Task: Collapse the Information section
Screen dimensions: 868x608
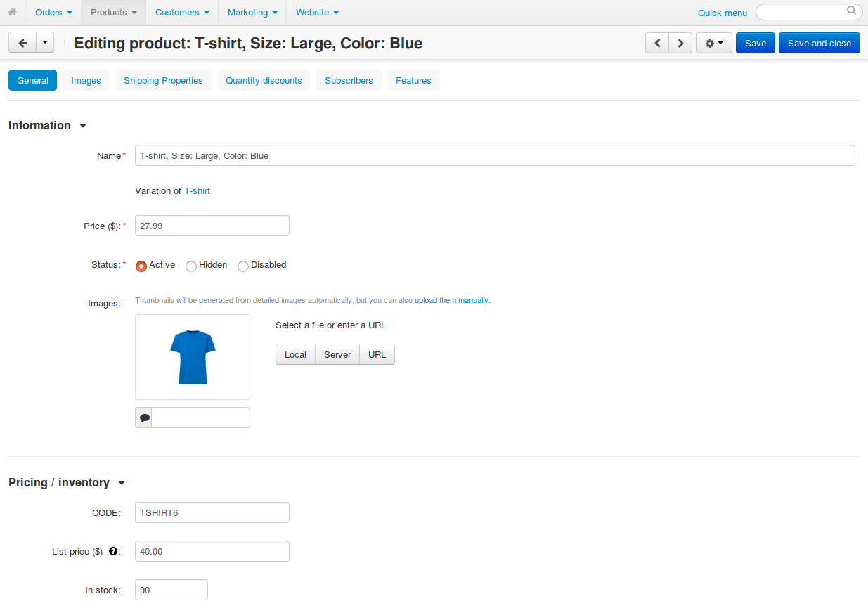Action: click(47, 125)
